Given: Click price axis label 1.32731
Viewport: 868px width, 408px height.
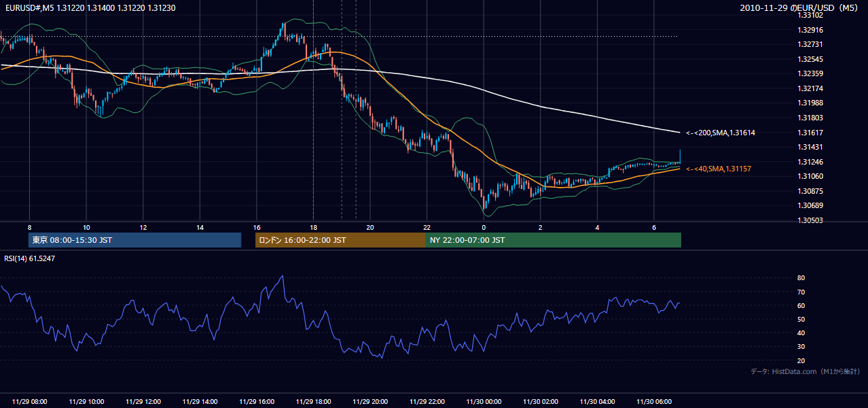Looking at the screenshot, I should (810, 44).
